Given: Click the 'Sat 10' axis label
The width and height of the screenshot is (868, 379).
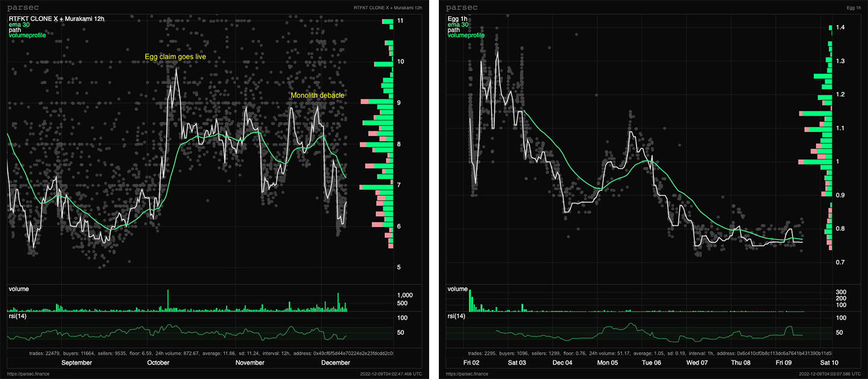Looking at the screenshot, I should (829, 363).
